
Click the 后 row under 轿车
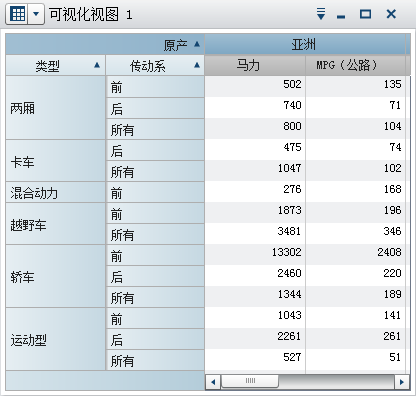coord(155,276)
